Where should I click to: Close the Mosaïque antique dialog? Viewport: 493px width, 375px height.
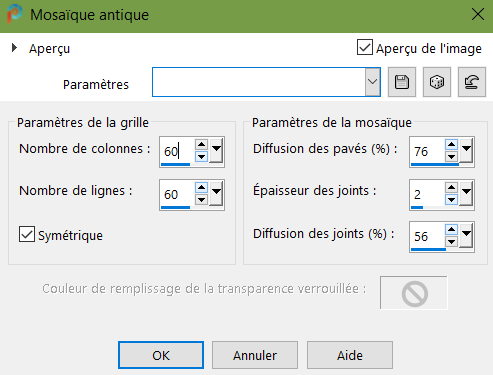click(478, 14)
